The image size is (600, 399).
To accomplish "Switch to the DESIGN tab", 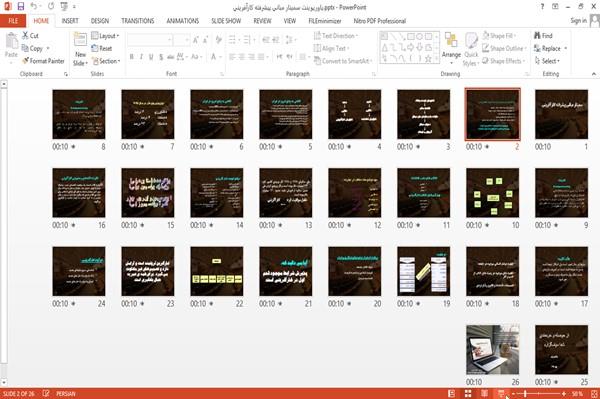I will [x=100, y=21].
